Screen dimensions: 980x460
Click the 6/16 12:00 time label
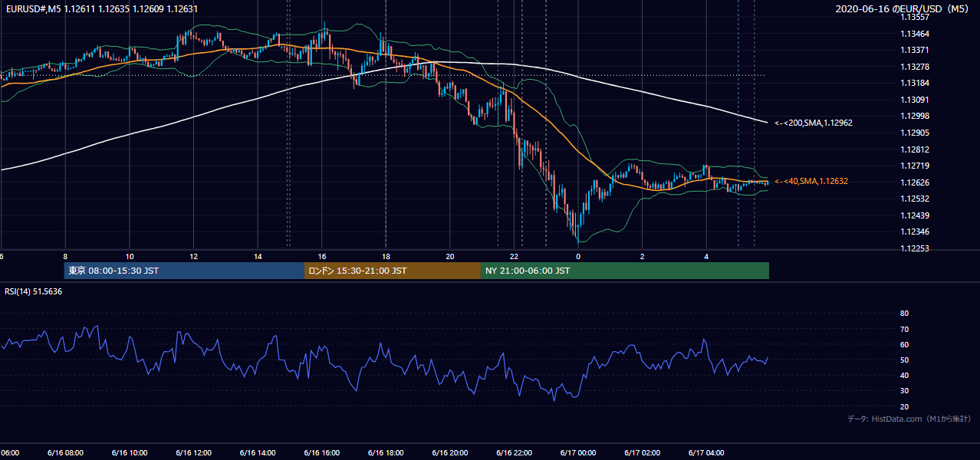click(193, 452)
